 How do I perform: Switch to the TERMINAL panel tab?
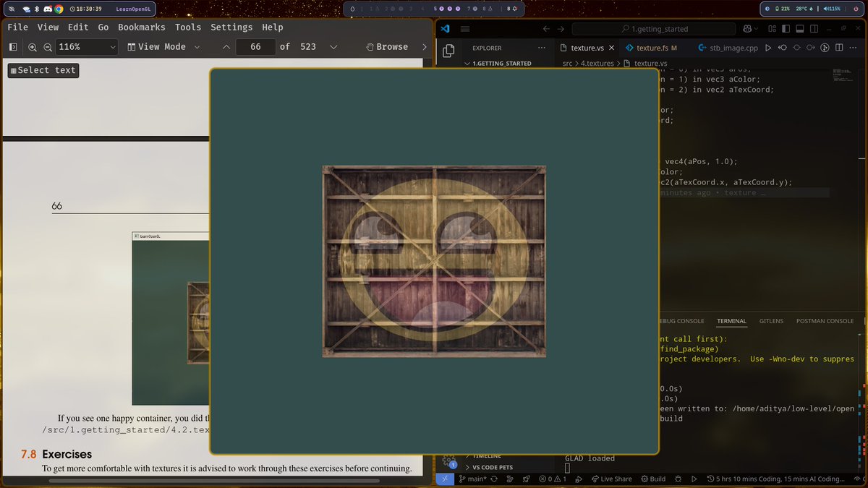click(x=731, y=321)
